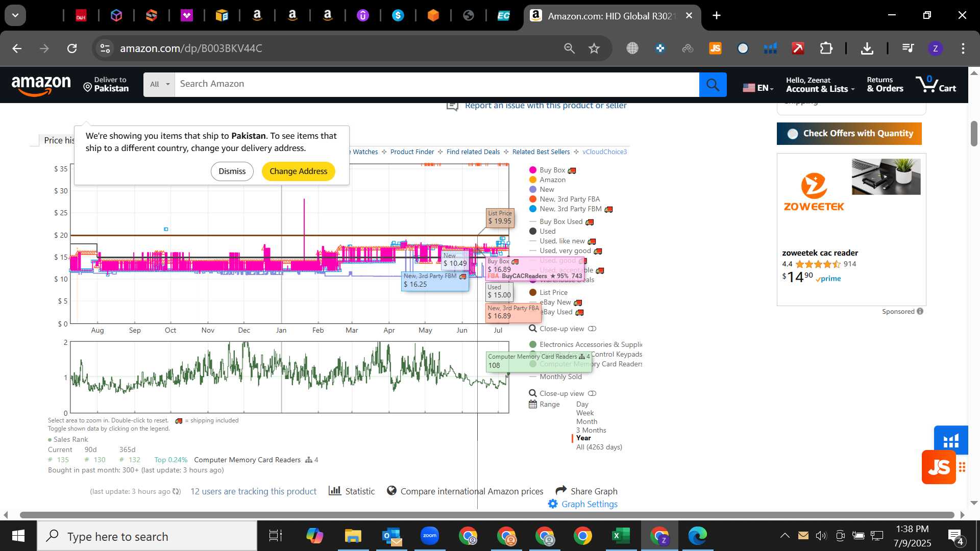The image size is (980, 551).
Task: Open the media control icon in toolbar
Action: pyautogui.click(x=908, y=48)
